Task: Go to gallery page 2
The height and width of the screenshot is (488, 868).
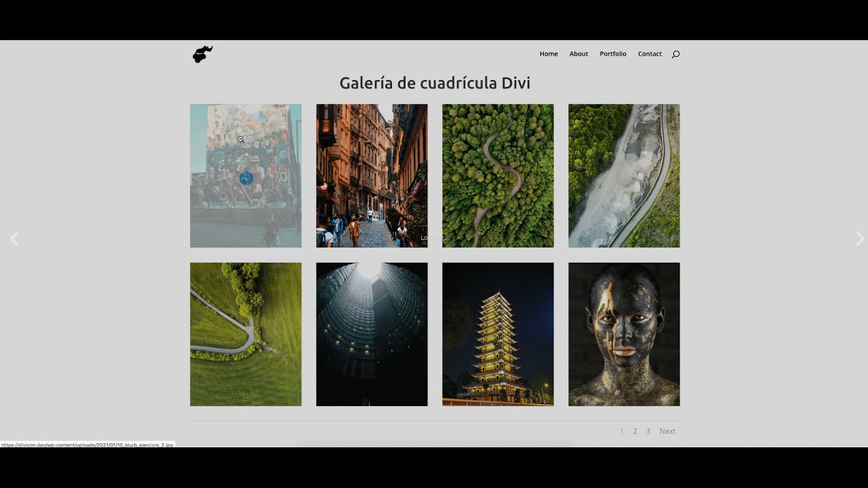Action: pos(635,431)
